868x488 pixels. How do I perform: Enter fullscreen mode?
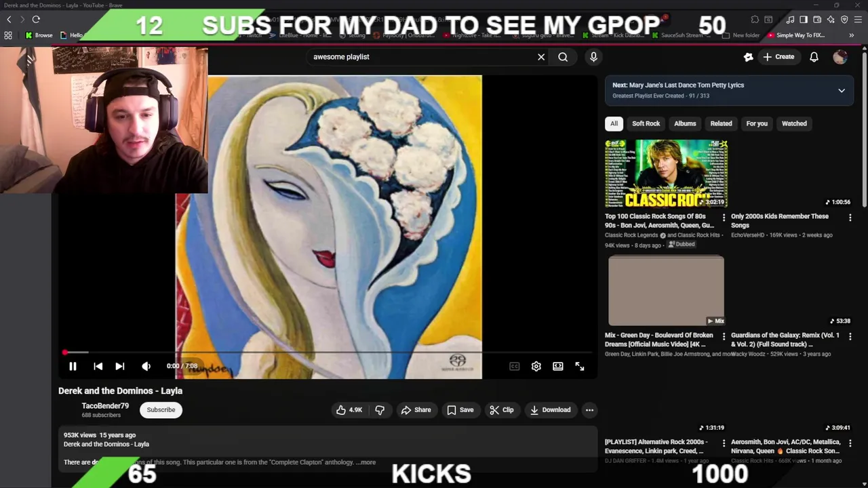point(580,366)
